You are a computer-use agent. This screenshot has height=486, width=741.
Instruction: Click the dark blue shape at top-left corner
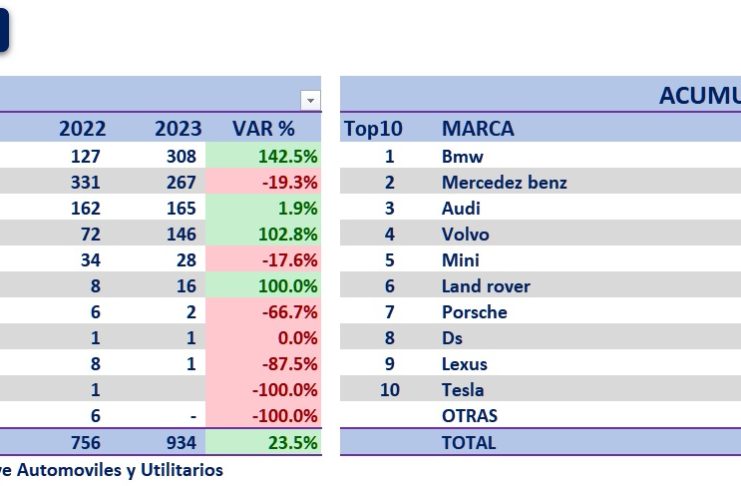click(x=4, y=31)
